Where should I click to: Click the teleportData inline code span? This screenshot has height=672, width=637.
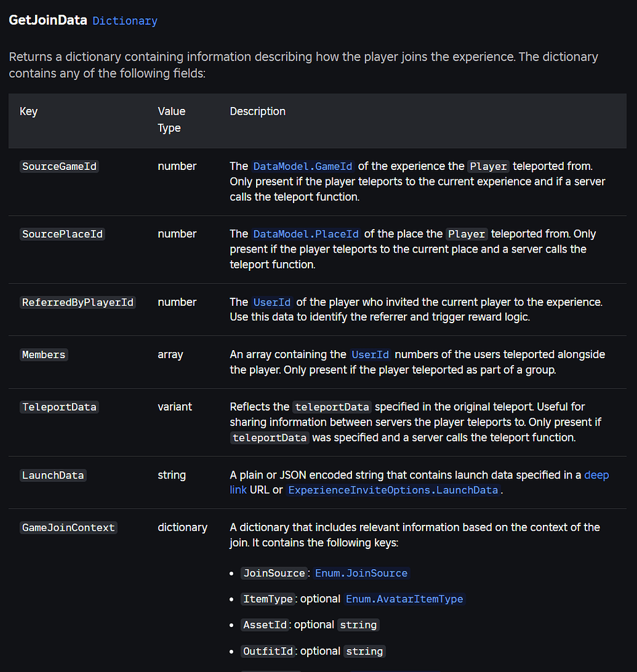331,407
